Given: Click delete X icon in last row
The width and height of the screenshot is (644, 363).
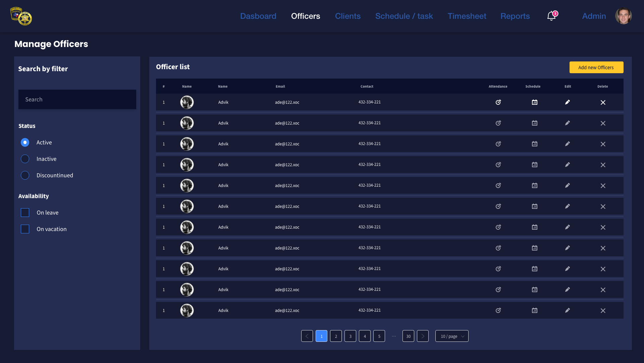Looking at the screenshot, I should coord(603,311).
